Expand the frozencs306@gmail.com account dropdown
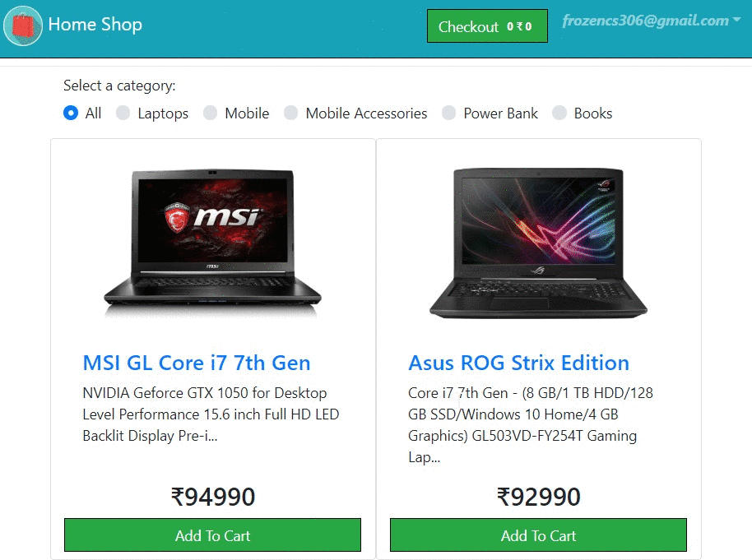752x560 pixels. click(652, 21)
